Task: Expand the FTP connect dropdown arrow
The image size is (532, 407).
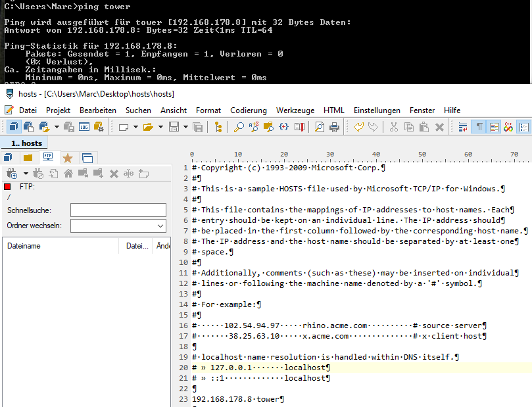Action: point(26,174)
